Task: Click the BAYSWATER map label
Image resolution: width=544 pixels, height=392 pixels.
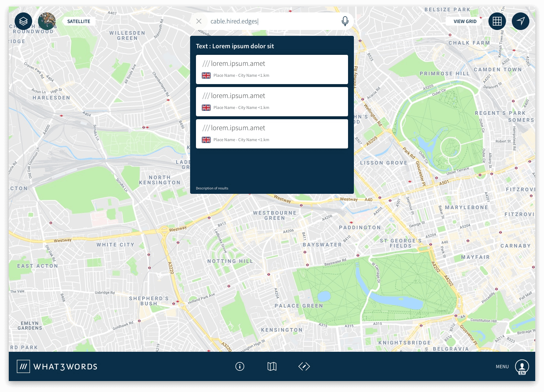Action: pos(322,245)
